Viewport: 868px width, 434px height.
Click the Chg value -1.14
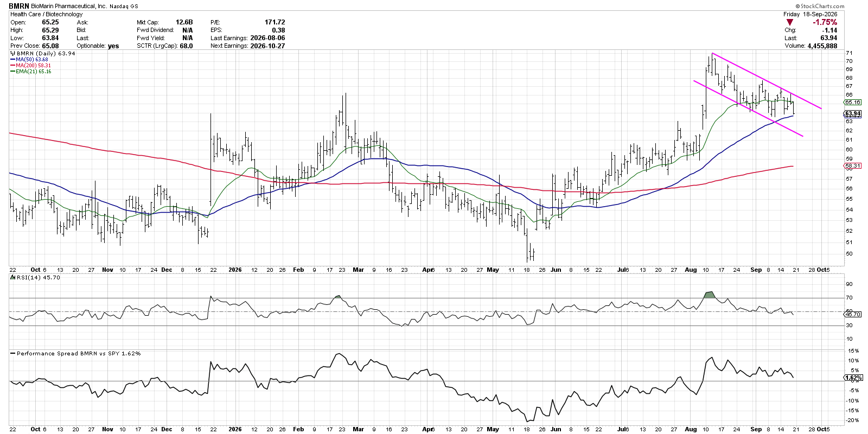click(829, 30)
